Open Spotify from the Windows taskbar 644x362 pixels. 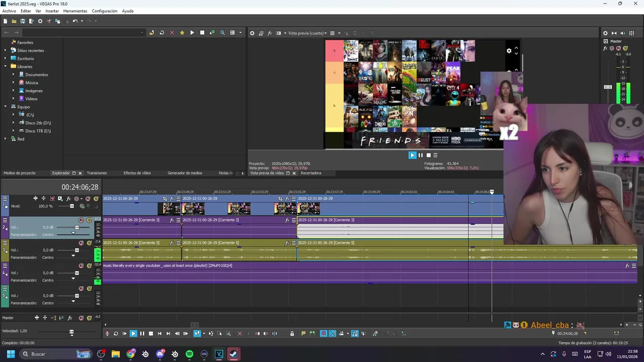pos(189,354)
